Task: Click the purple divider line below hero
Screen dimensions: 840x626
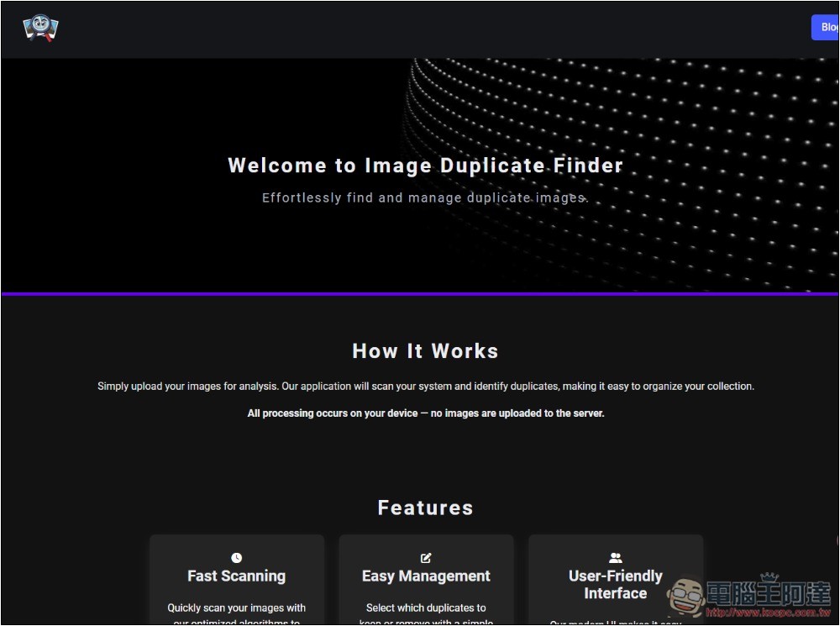Action: click(x=420, y=294)
